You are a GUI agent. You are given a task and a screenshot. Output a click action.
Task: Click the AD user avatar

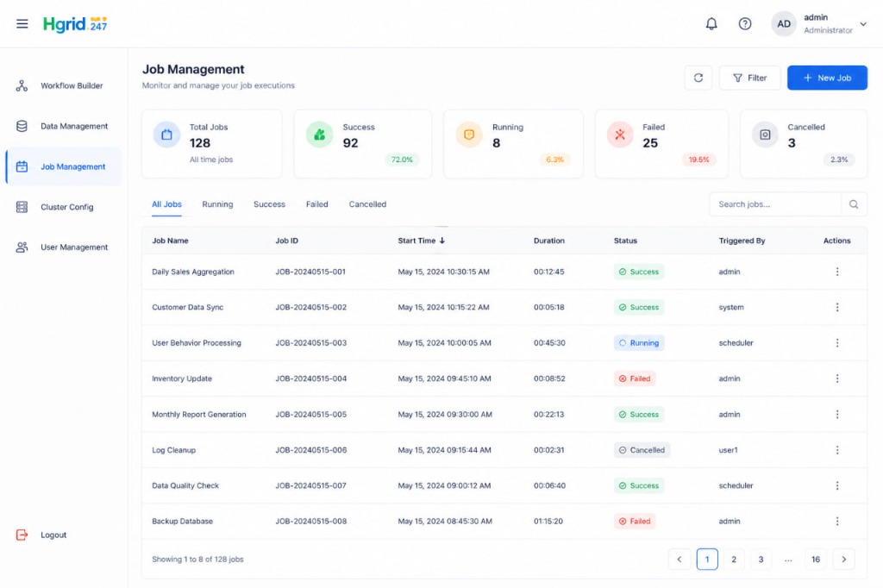(783, 23)
